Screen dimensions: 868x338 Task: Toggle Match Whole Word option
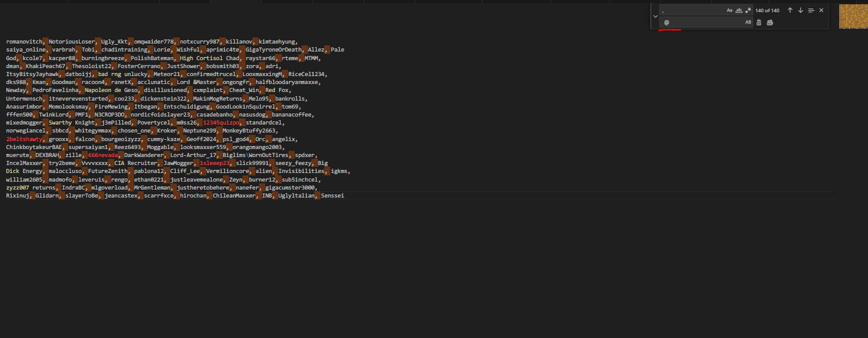738,10
